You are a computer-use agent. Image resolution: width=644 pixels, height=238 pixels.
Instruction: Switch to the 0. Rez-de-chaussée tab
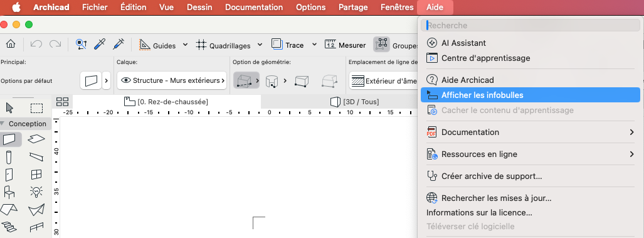[x=166, y=102]
